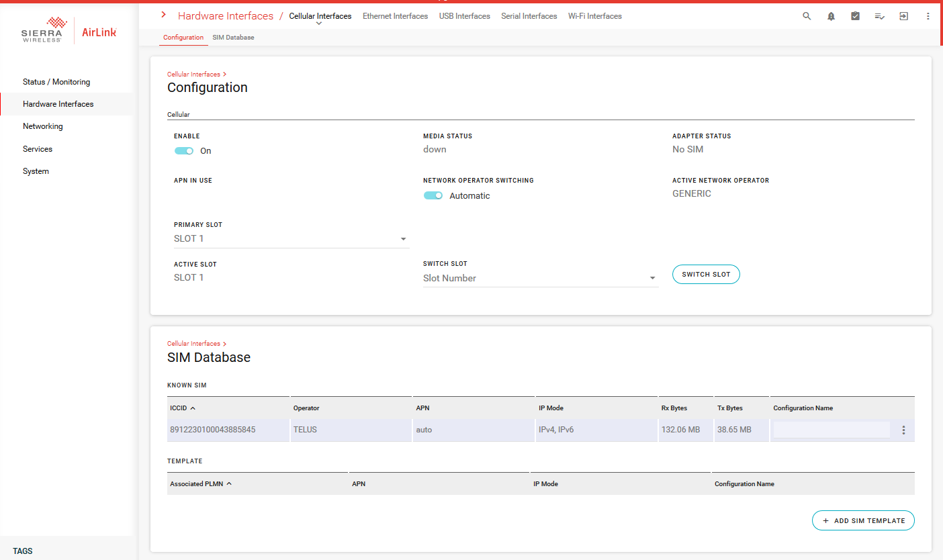Open the top-right three-dot menu
The width and height of the screenshot is (943, 560).
(x=928, y=16)
